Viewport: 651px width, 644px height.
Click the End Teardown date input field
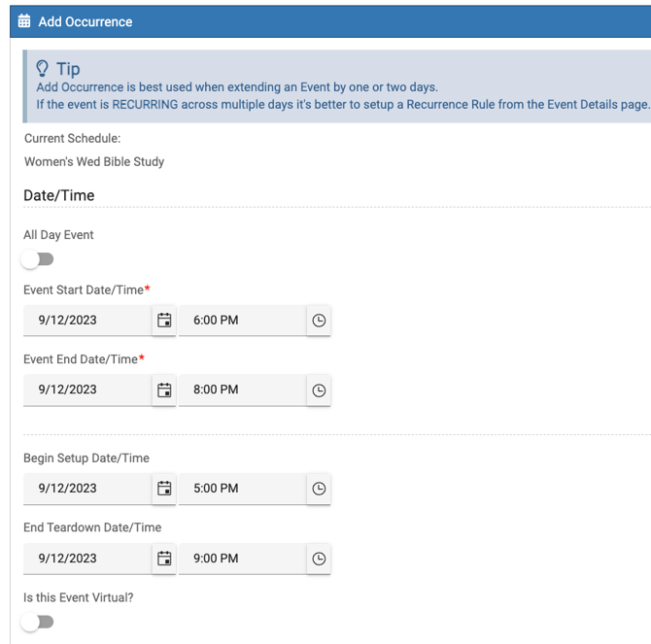87,559
